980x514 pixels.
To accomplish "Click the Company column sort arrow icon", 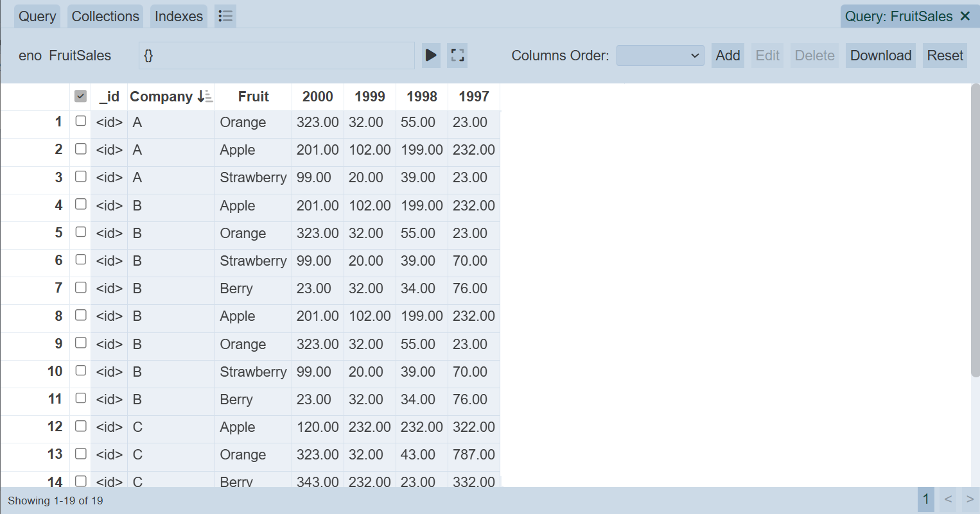I will pos(205,97).
